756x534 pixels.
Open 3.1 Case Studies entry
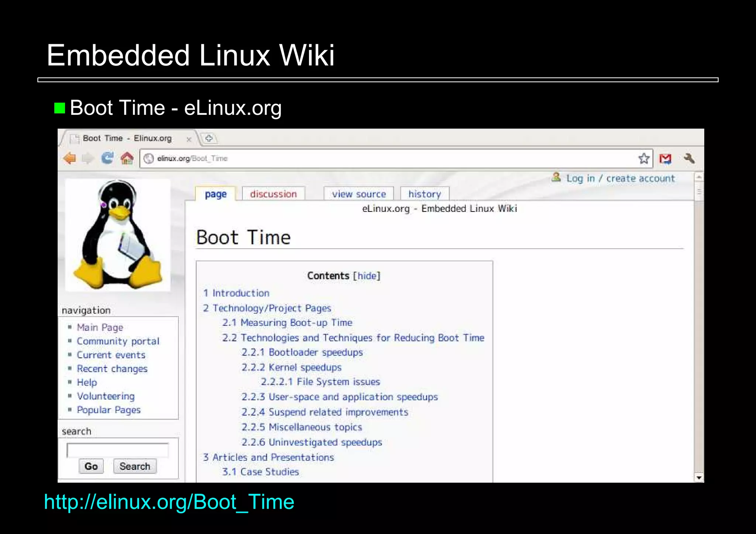(260, 472)
